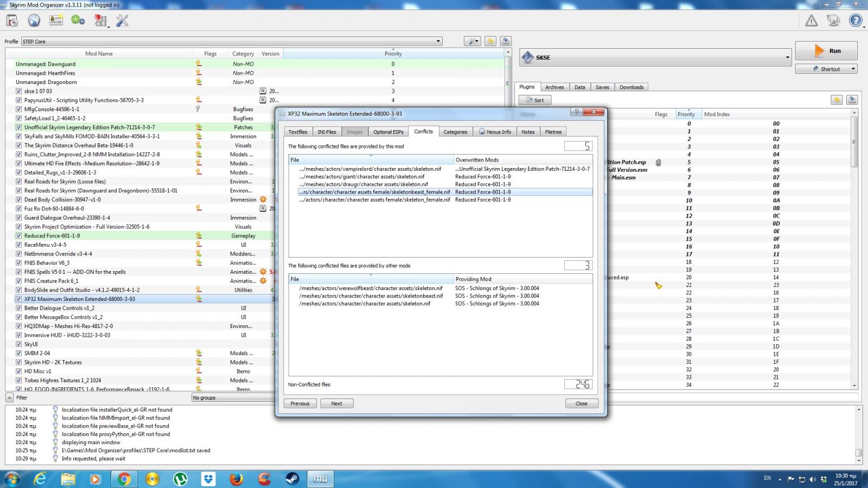Screen dimensions: 868x488
Task: Launch Internet Explorer from taskbar
Action: pyautogui.click(x=40, y=479)
